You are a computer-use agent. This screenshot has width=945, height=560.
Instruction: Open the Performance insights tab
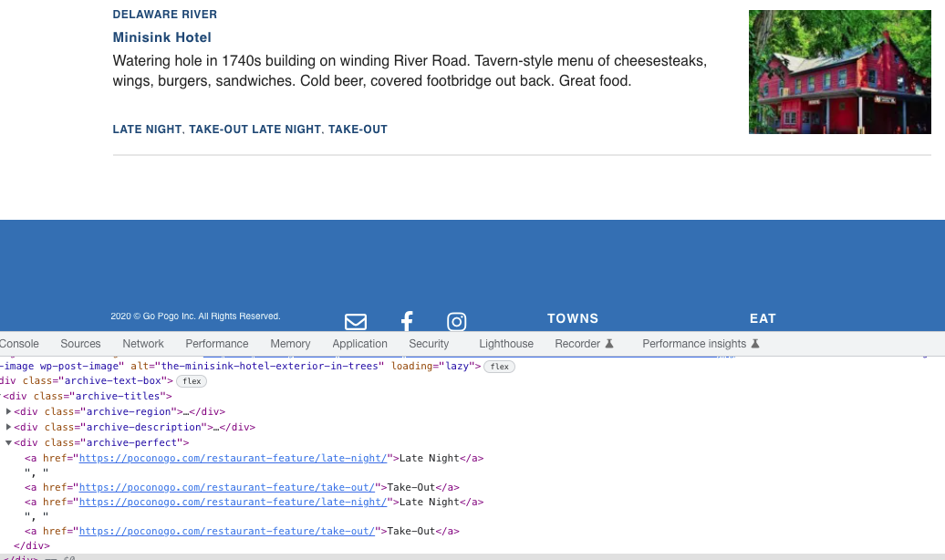pyautogui.click(x=694, y=344)
